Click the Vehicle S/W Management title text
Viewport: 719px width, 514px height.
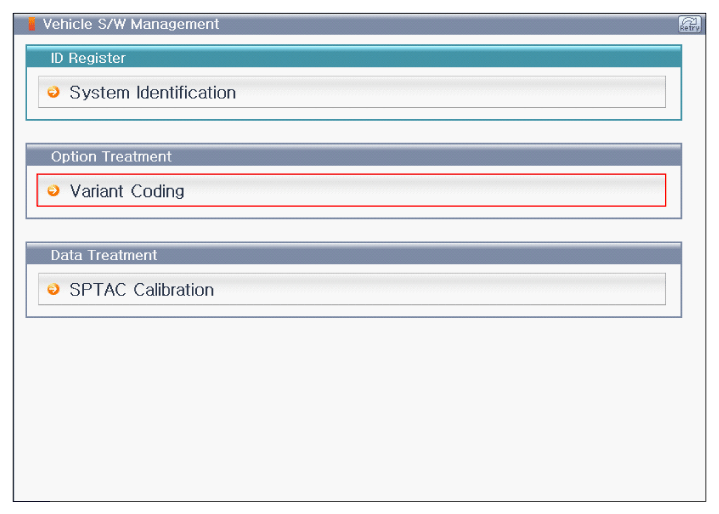click(x=131, y=24)
